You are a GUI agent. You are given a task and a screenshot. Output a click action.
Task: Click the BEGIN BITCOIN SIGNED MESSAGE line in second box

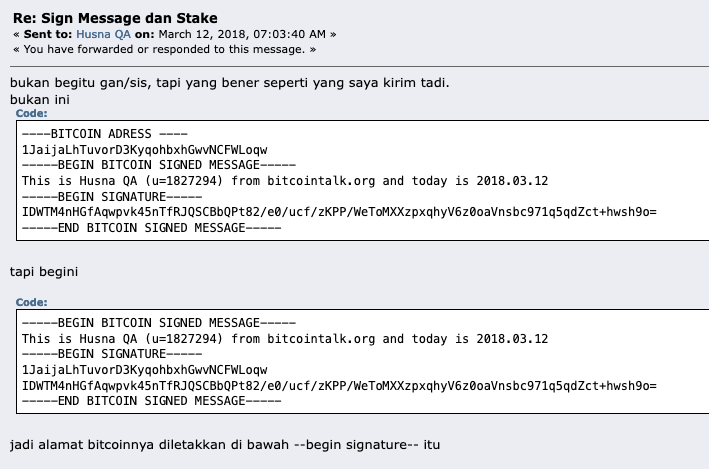[x=159, y=323]
